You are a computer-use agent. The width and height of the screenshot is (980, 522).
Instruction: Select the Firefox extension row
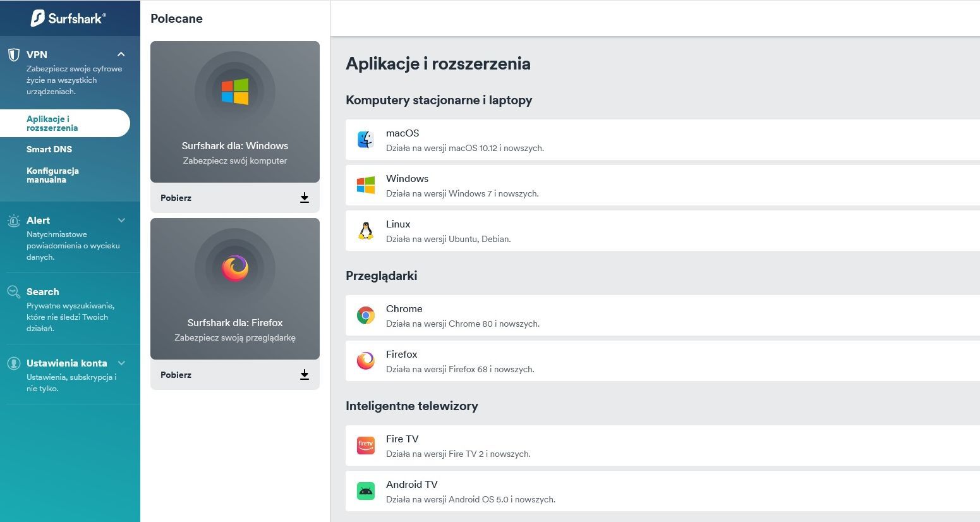663,361
